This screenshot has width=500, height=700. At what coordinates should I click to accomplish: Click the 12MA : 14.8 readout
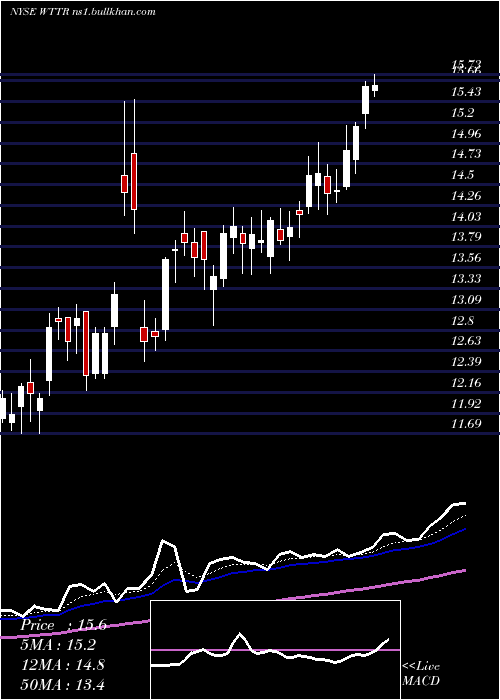[x=63, y=664]
